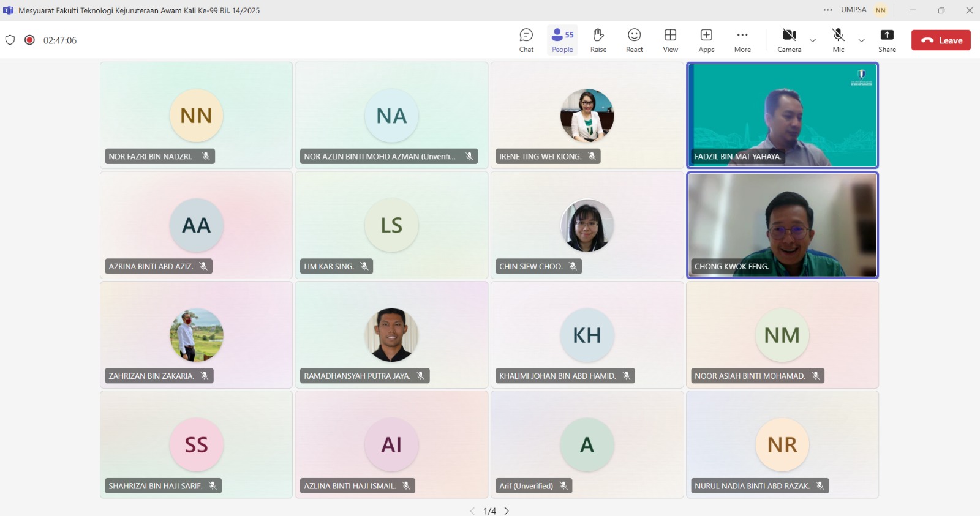Click muted mic icon beside LIM KAR SING

364,266
